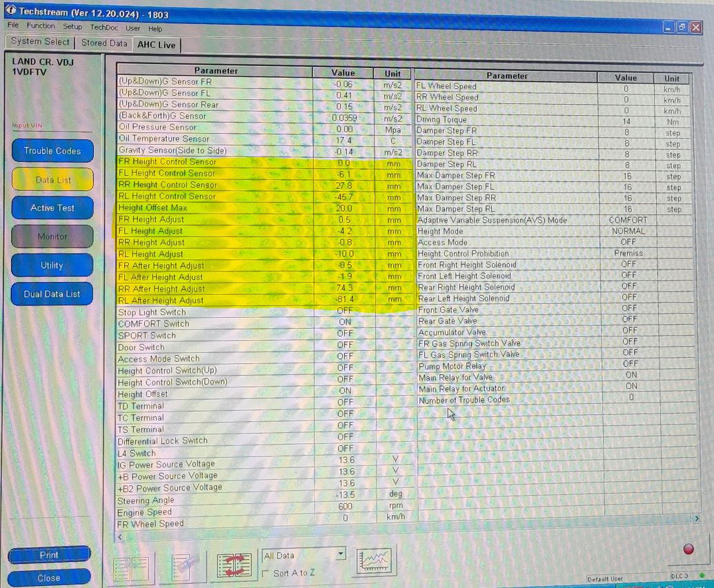Click the Techstream title bar icon
The image size is (714, 588).
click(11, 10)
